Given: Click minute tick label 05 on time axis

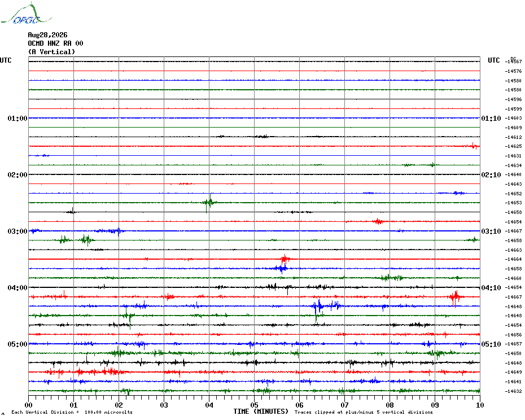Looking at the screenshot, I should [x=255, y=405].
